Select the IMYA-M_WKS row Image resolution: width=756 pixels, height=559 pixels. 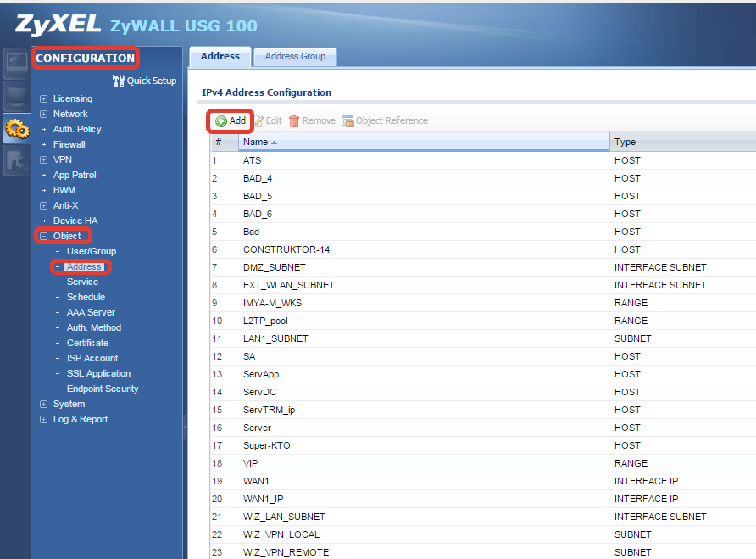483,303
